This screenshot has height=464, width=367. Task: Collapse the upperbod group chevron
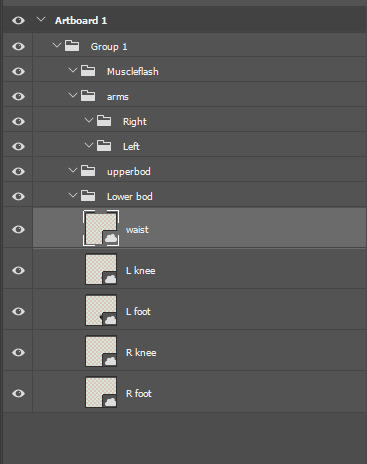(x=73, y=170)
